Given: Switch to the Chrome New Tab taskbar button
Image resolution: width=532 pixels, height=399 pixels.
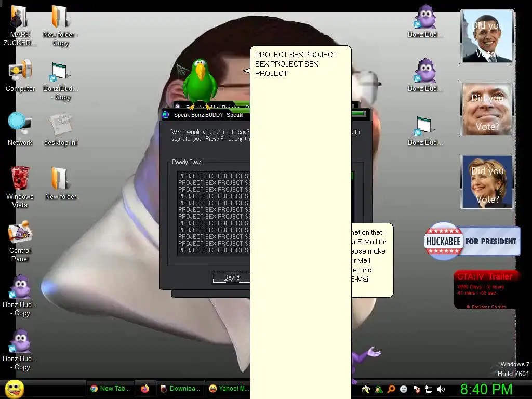Looking at the screenshot, I should [x=110, y=389].
